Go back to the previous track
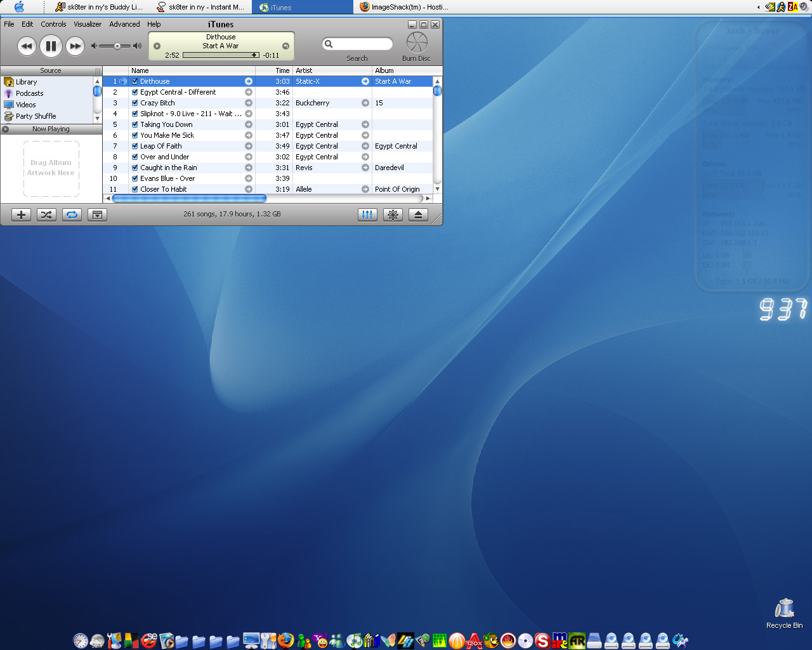This screenshot has width=812, height=650. click(x=27, y=46)
